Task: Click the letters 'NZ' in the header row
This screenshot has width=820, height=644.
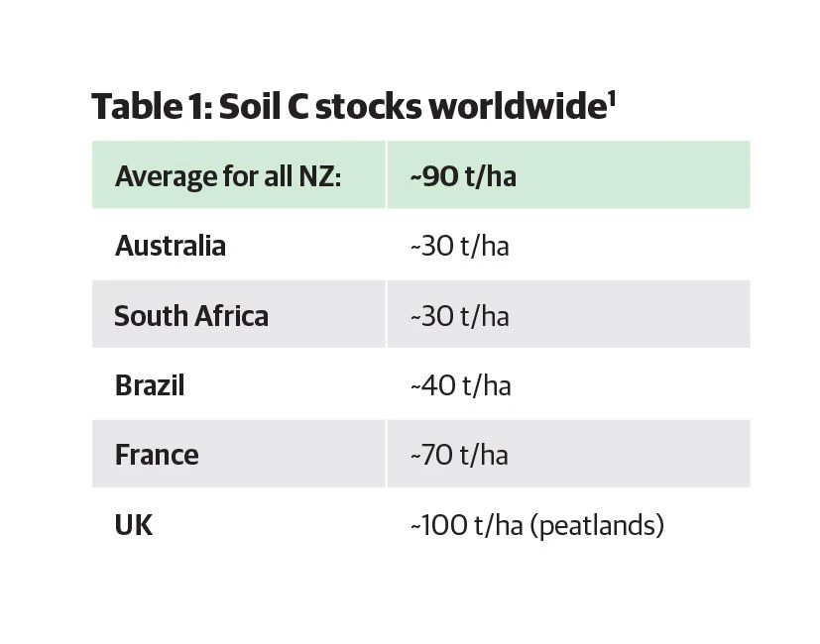Action: point(320,177)
